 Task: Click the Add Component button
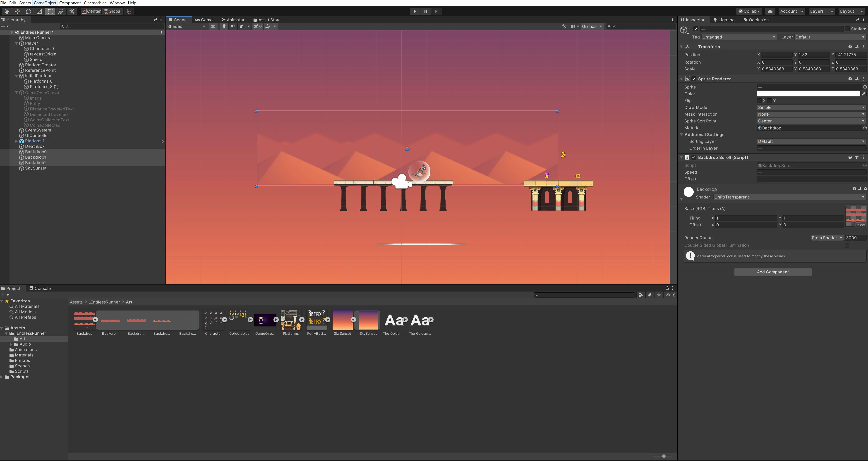click(773, 272)
